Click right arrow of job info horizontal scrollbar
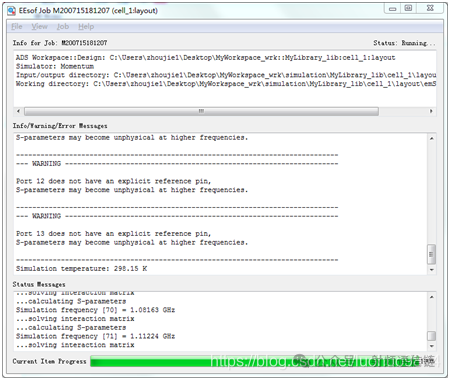 tap(431, 111)
